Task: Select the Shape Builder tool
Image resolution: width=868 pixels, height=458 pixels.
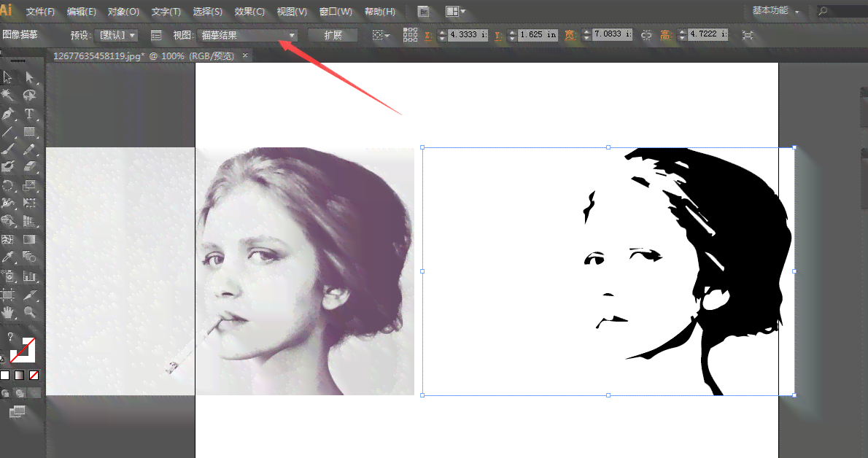Action: coord(8,222)
